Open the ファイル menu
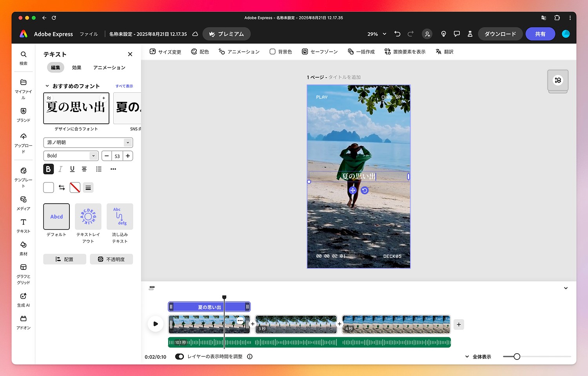The width and height of the screenshot is (588, 376). click(89, 34)
